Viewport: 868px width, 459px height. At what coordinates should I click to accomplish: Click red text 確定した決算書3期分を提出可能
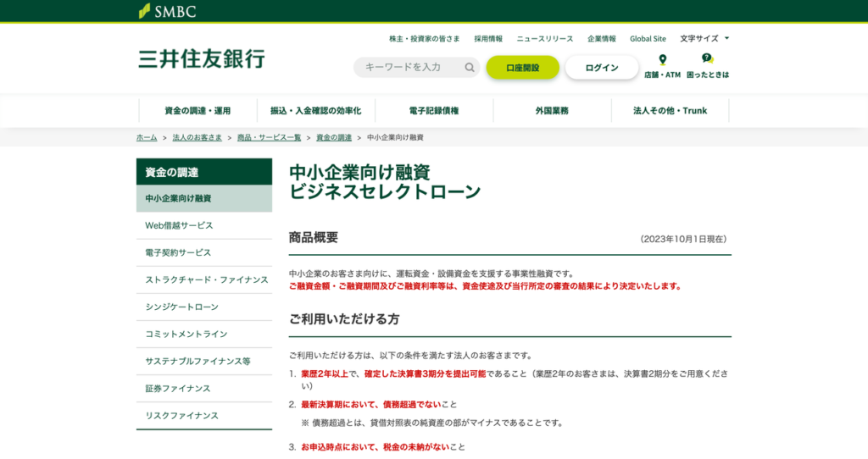pyautogui.click(x=425, y=373)
